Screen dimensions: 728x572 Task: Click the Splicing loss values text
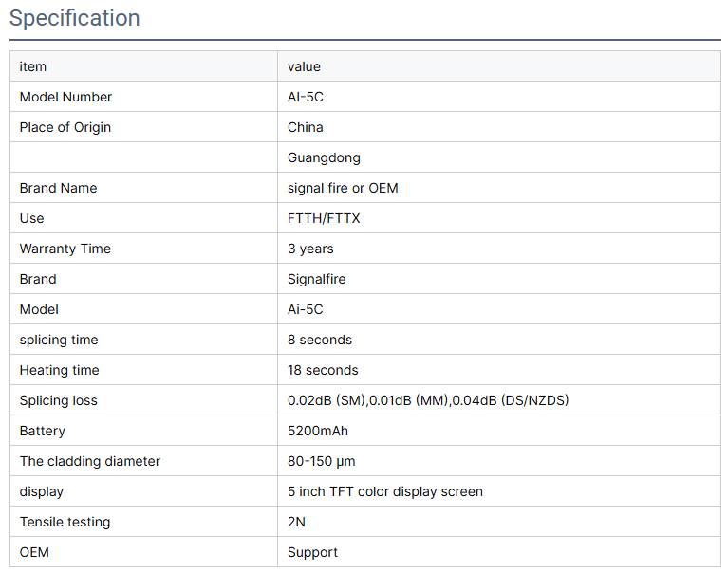(x=428, y=400)
